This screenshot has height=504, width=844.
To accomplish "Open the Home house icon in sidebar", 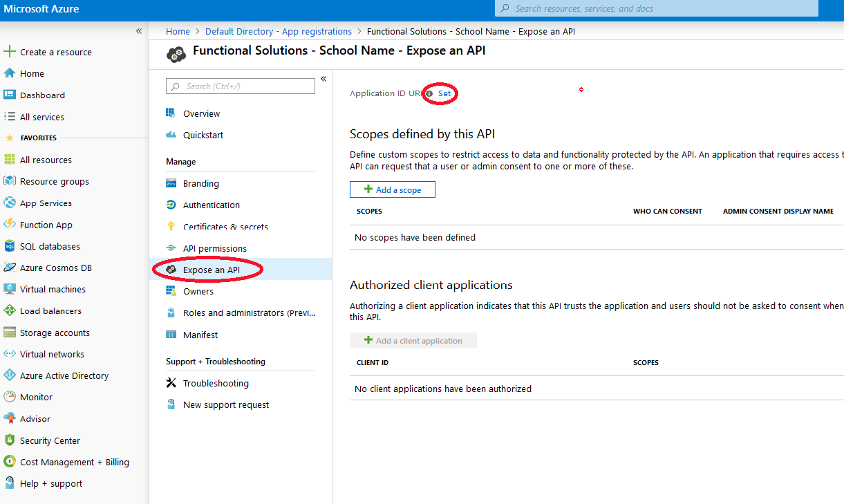I will 10,73.
